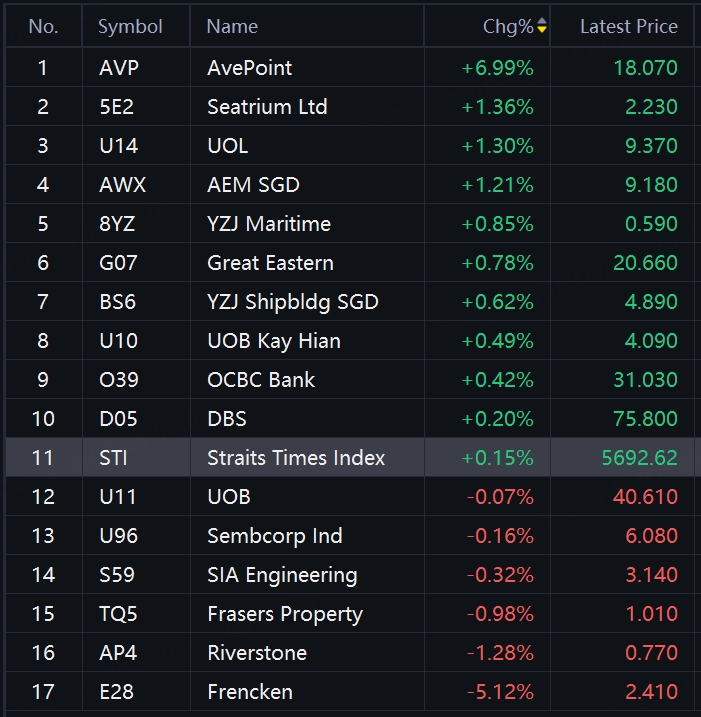Click the +1.36% change value
This screenshot has height=717, width=701.
498,107
